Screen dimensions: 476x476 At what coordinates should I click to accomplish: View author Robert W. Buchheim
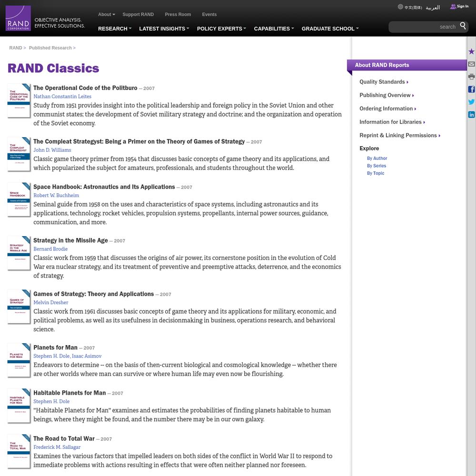(56, 195)
